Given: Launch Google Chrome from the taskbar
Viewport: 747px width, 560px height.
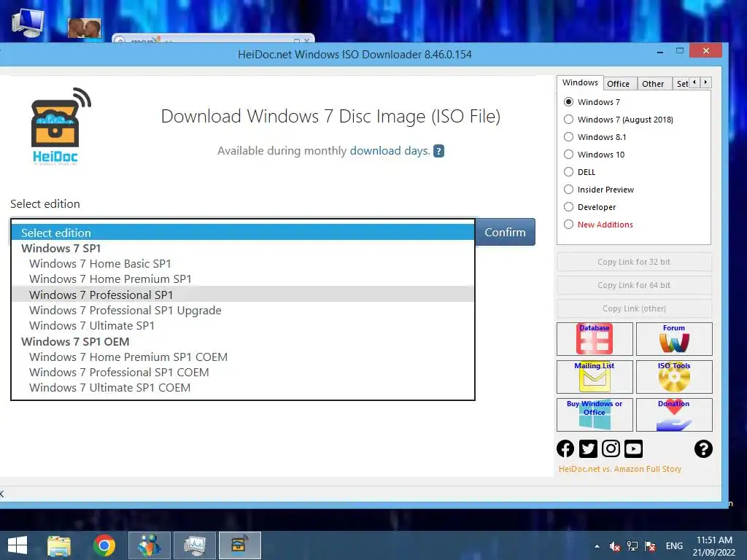Looking at the screenshot, I should click(104, 545).
